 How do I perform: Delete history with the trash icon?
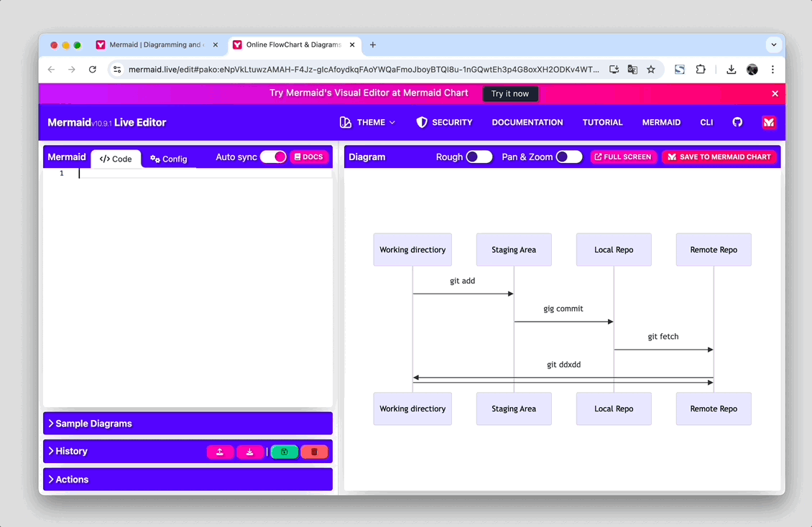tap(314, 452)
